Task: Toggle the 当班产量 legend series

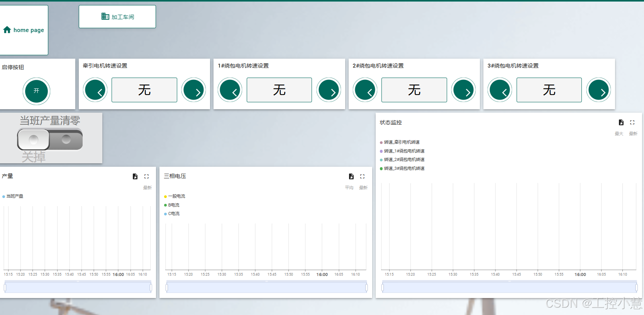Action: pos(13,196)
